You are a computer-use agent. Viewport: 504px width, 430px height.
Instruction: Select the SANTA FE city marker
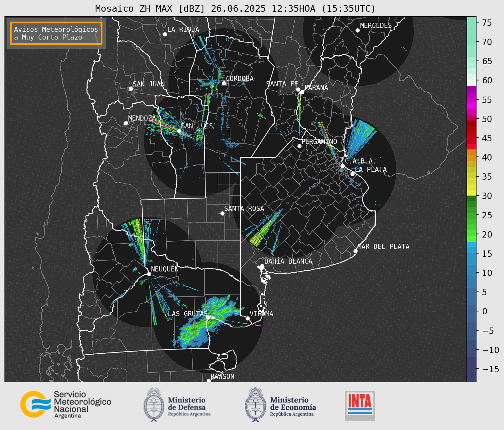[x=298, y=89]
